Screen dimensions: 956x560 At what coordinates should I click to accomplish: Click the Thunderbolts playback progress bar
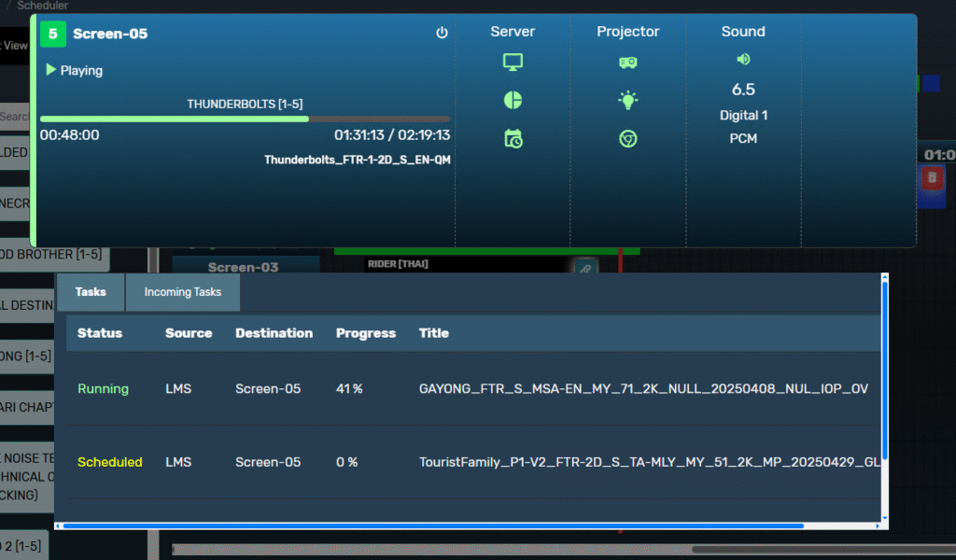[x=245, y=119]
